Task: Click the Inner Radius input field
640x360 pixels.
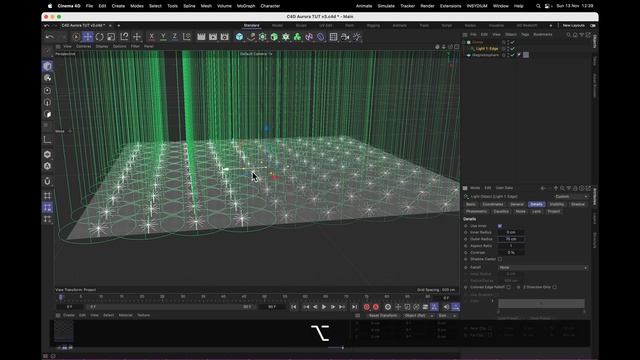Action: 511,232
